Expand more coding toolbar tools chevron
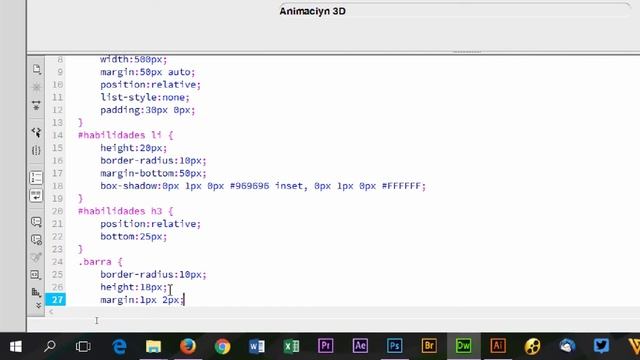640x360 pixels. [x=38, y=305]
